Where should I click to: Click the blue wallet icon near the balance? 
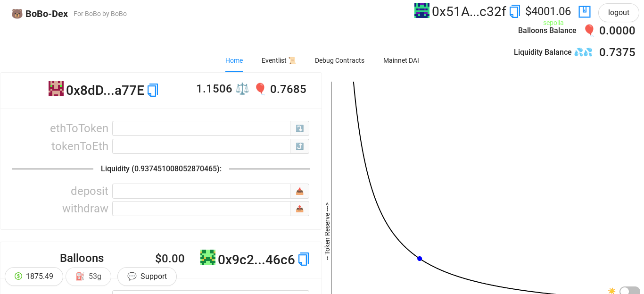(x=584, y=11)
